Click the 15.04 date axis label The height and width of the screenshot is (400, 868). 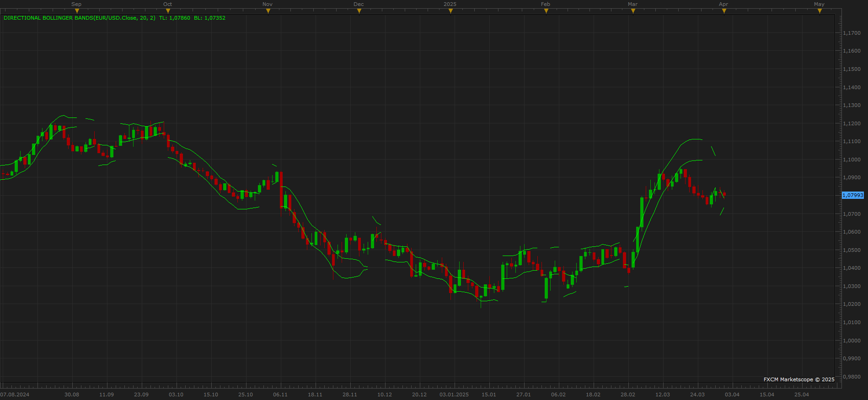coord(767,395)
